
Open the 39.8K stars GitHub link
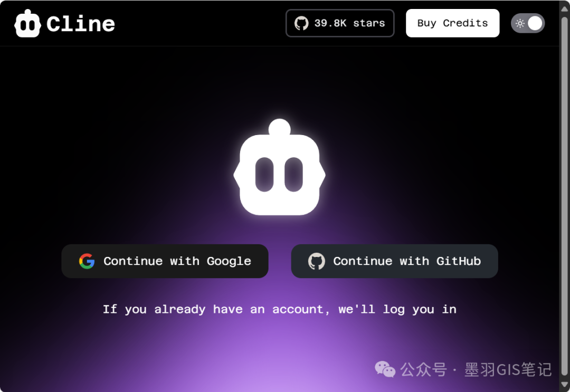(340, 23)
